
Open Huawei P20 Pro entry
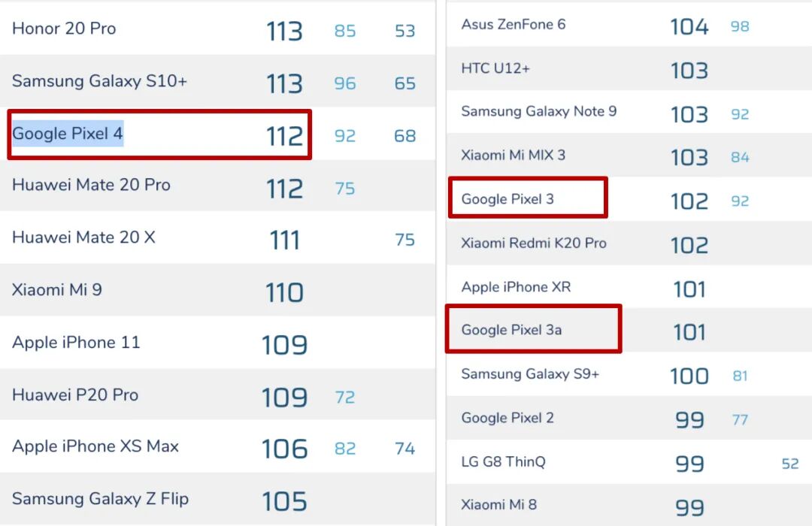75,395
